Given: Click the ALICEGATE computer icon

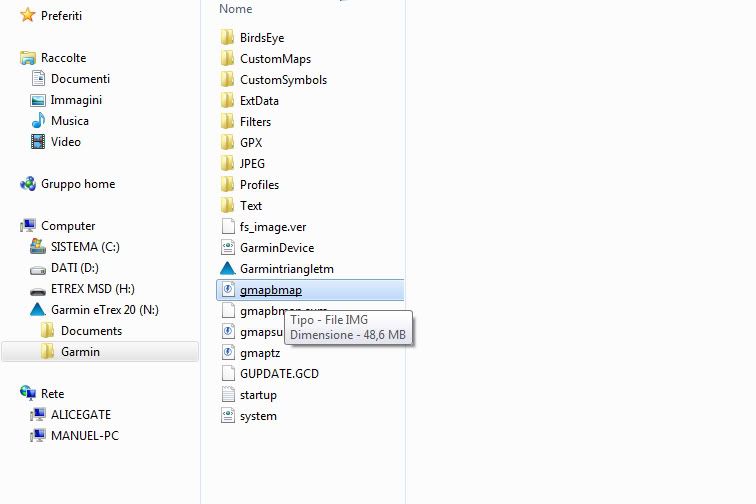Looking at the screenshot, I should click(38, 414).
